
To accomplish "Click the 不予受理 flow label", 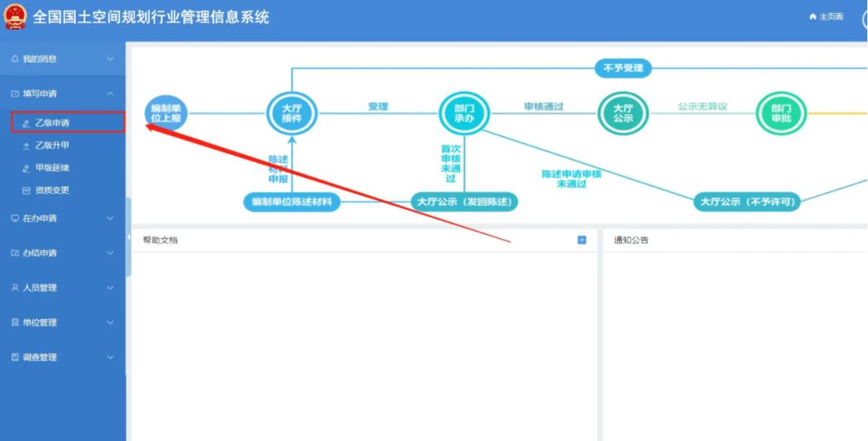I will pos(623,68).
